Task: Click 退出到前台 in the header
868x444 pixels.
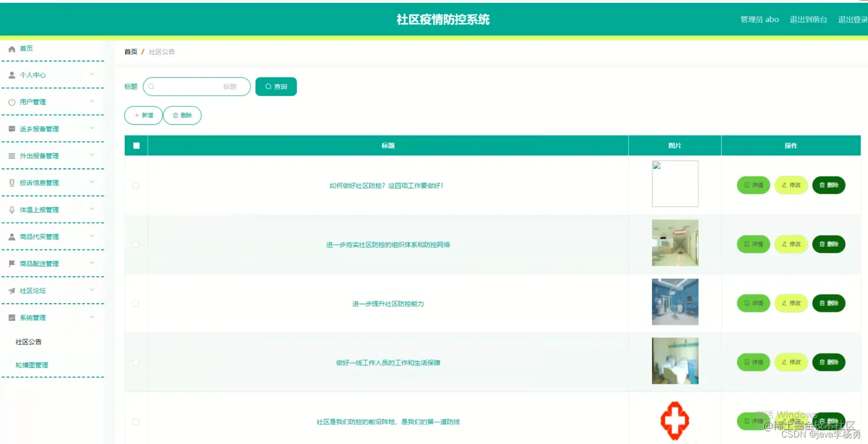Action: click(808, 20)
